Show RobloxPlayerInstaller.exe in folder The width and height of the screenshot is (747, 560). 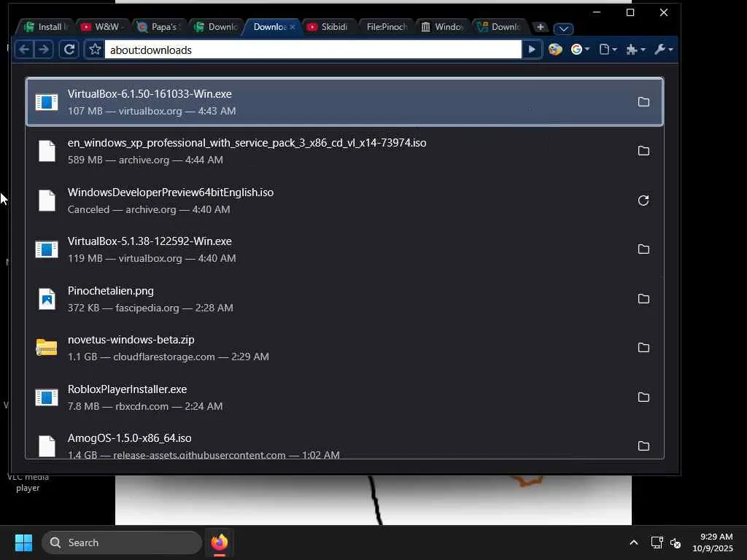point(643,397)
